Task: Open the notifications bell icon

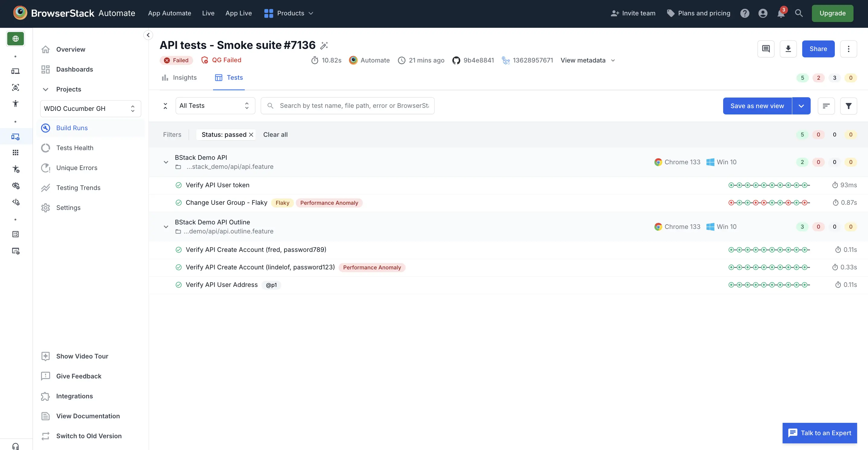Action: (x=781, y=13)
